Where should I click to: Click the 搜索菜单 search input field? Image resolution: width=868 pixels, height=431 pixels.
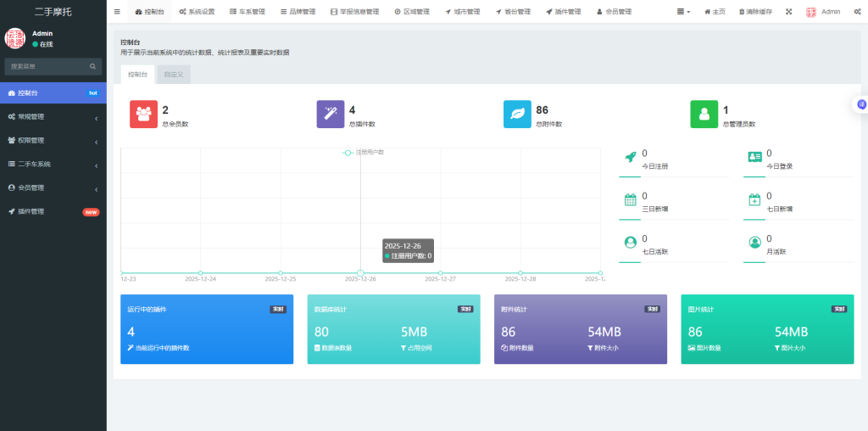point(47,66)
